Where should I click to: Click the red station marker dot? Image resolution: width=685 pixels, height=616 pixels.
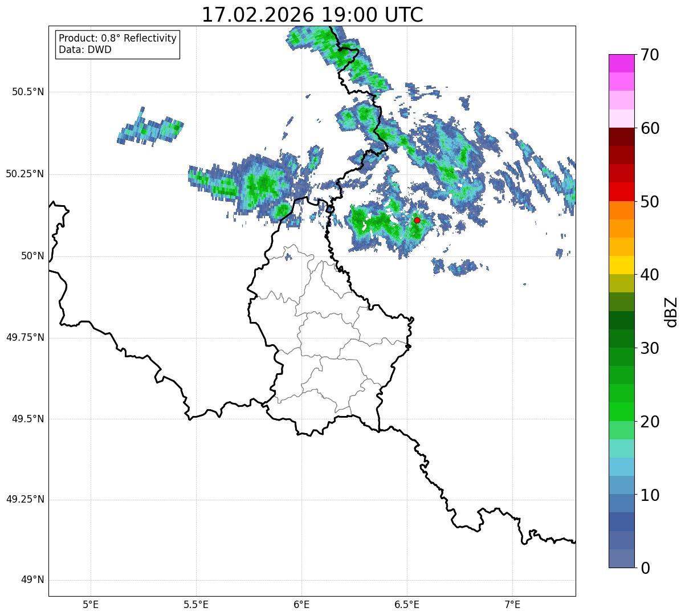tap(417, 220)
